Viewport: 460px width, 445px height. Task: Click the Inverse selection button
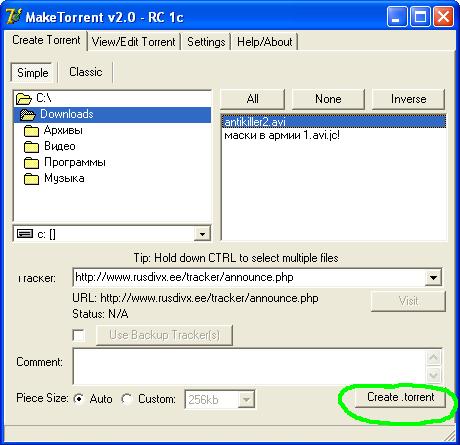(408, 99)
